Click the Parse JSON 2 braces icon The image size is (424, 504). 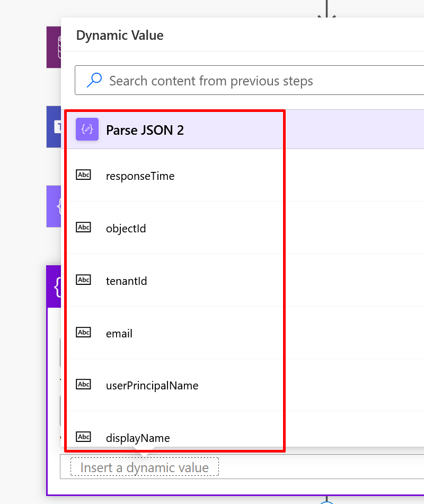coord(87,129)
